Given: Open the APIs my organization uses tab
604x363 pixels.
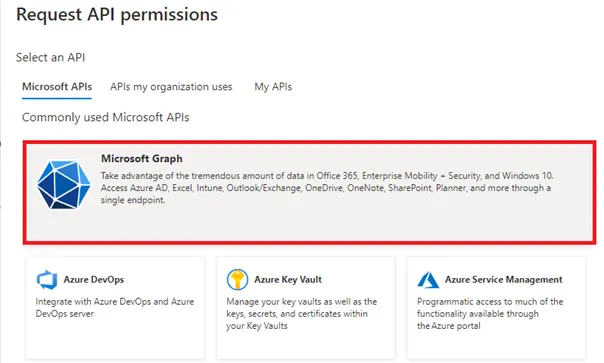Looking at the screenshot, I should pyautogui.click(x=171, y=87).
